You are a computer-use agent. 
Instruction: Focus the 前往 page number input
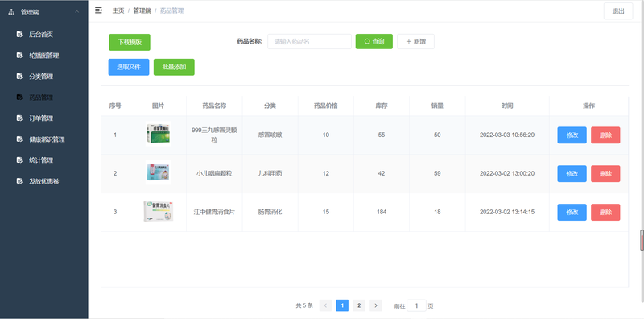point(416,305)
